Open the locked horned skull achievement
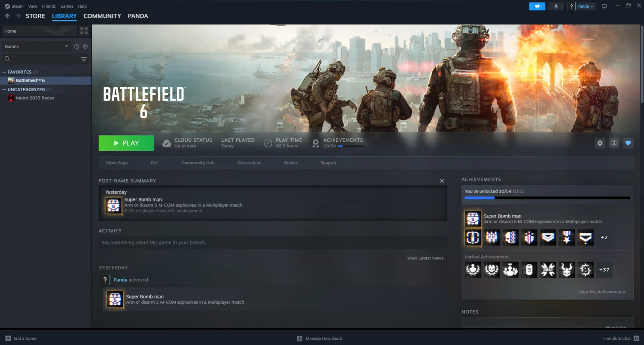The height and width of the screenshot is (345, 644). tap(567, 270)
